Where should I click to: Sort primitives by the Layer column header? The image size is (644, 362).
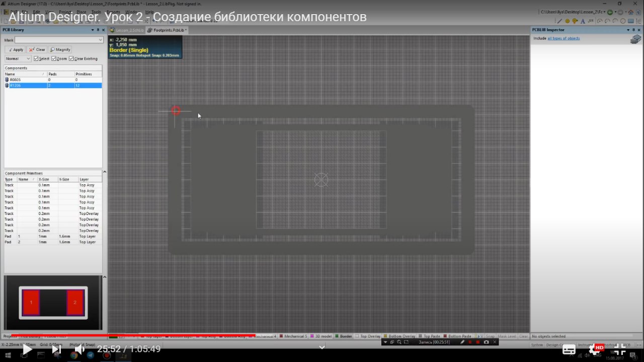coord(90,179)
